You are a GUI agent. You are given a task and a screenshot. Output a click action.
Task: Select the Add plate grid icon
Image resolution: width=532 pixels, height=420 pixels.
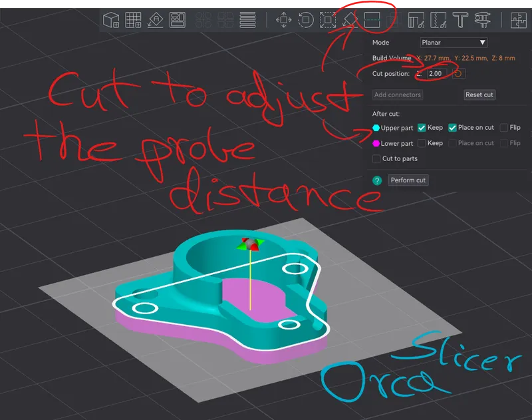(133, 20)
